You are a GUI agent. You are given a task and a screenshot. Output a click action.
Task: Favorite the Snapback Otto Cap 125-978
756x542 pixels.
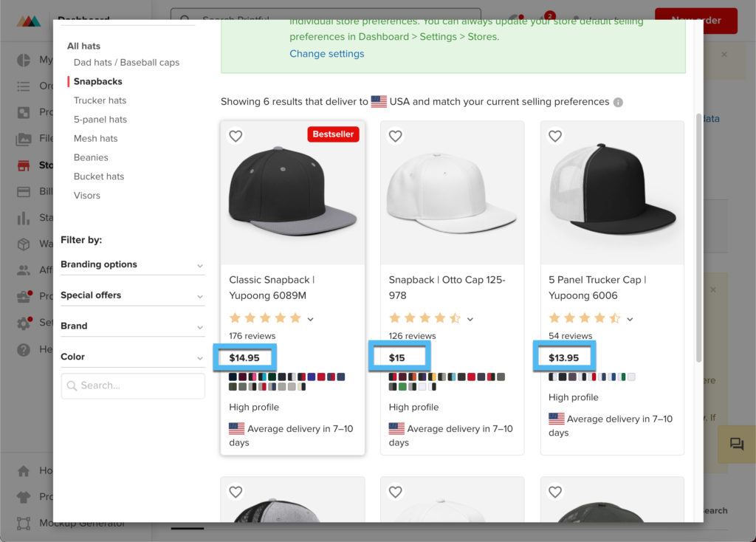396,136
